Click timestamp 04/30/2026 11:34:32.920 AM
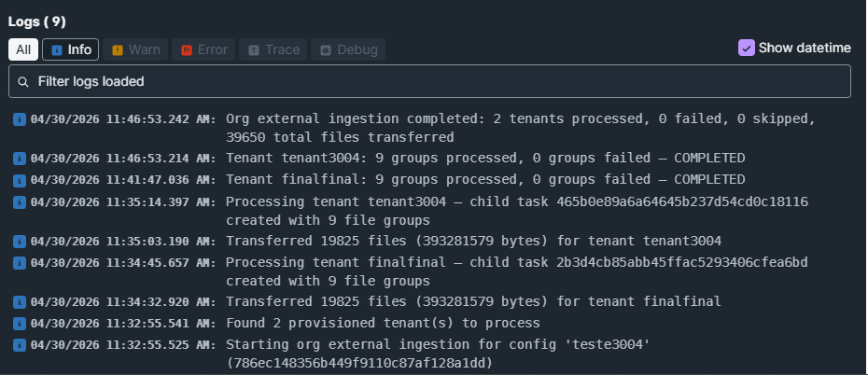The height and width of the screenshot is (375, 868). [x=123, y=302]
